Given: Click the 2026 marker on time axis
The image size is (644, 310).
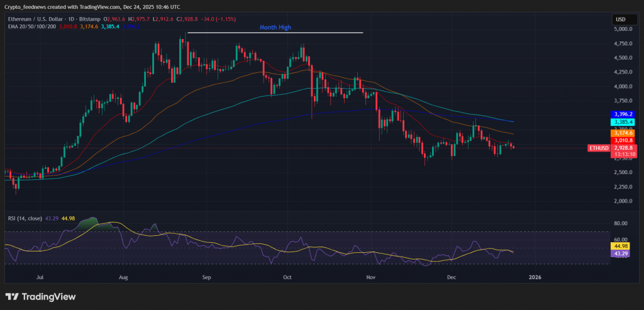Looking at the screenshot, I should [535, 276].
